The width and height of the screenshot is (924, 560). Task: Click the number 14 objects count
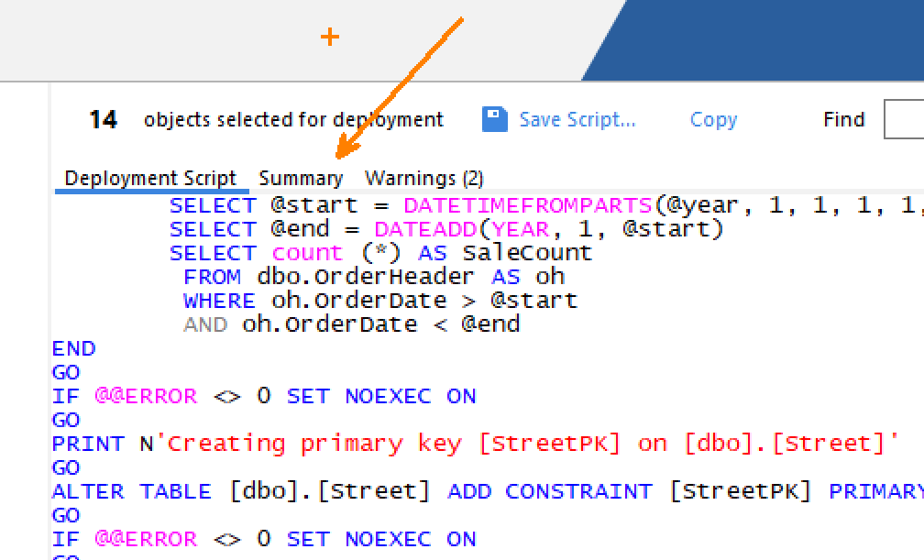pyautogui.click(x=103, y=120)
